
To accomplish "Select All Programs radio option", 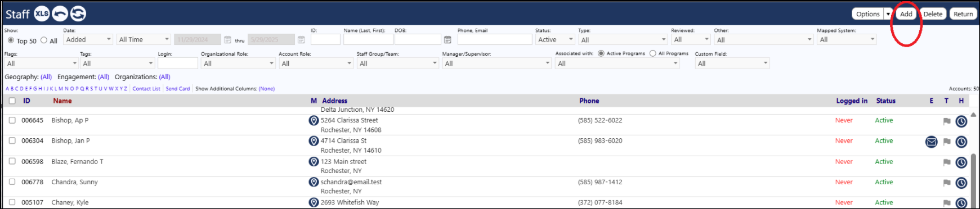I will pyautogui.click(x=653, y=53).
